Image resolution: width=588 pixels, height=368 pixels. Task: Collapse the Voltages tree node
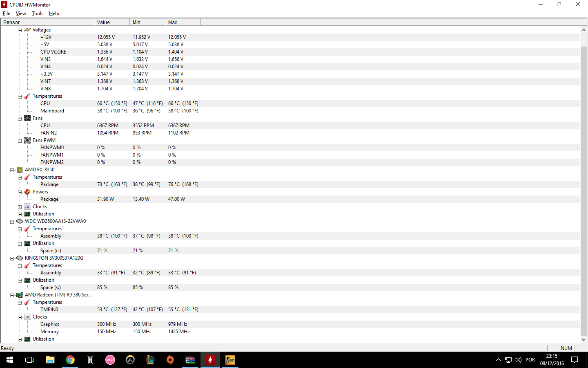pos(20,30)
